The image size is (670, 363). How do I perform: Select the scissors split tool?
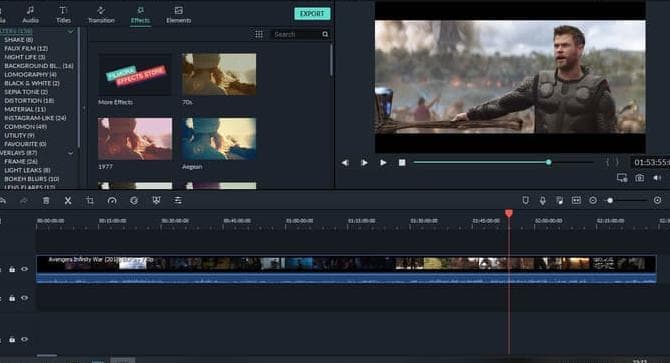tap(68, 200)
